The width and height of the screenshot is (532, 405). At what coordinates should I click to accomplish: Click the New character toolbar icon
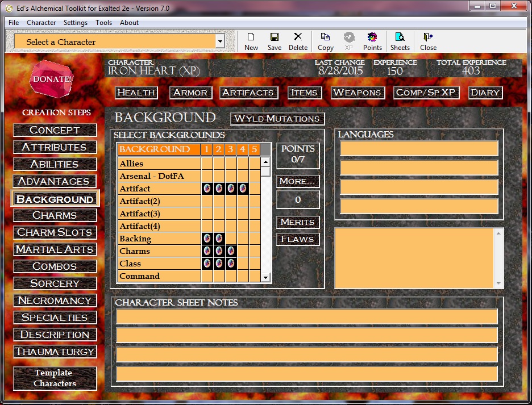[251, 41]
